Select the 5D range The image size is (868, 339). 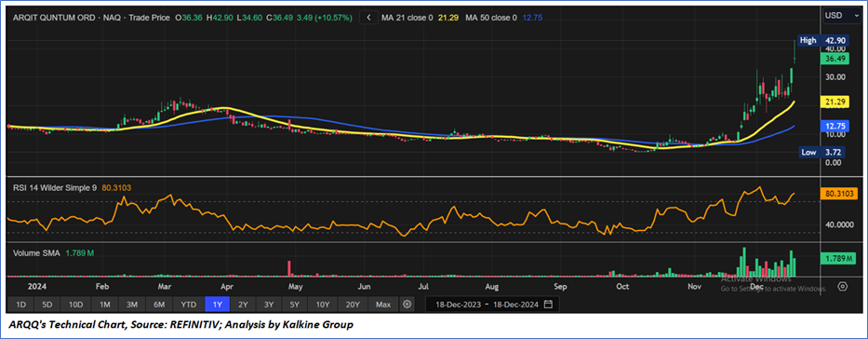pos(47,305)
